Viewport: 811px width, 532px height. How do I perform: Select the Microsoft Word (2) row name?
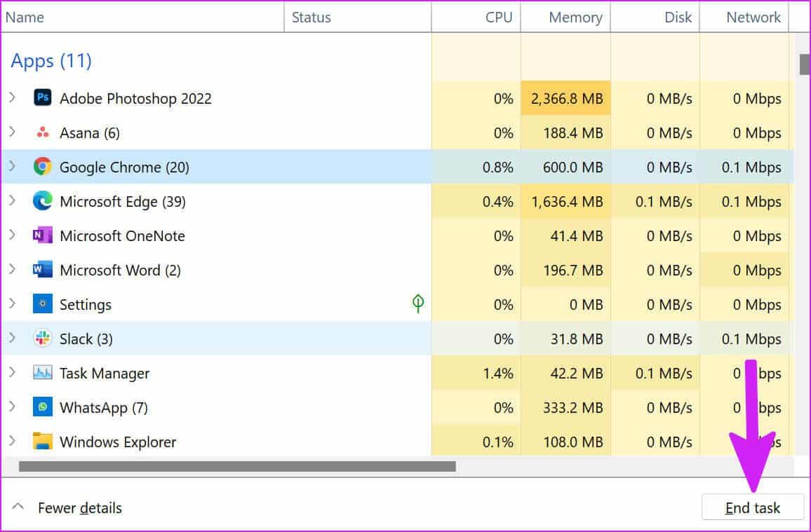click(120, 271)
